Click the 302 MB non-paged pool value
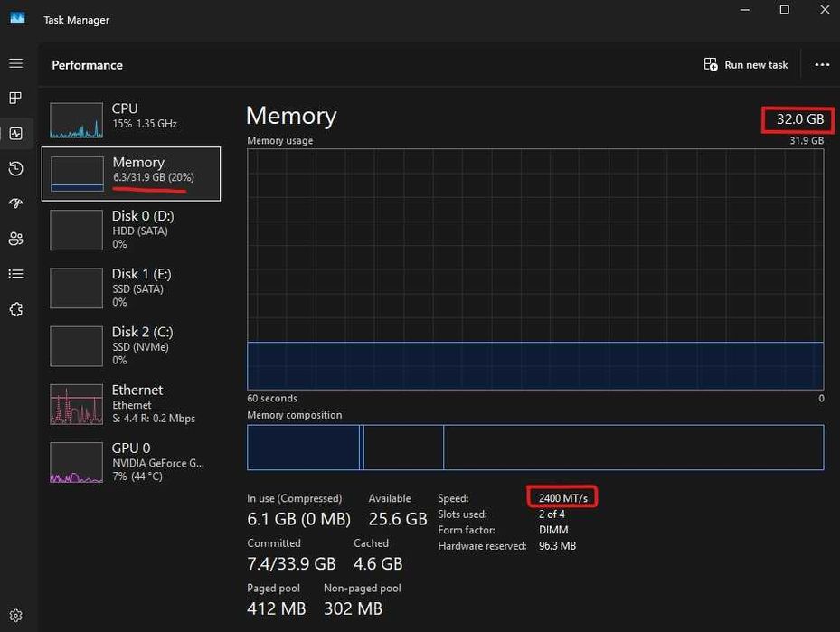The height and width of the screenshot is (632, 840). point(353,608)
